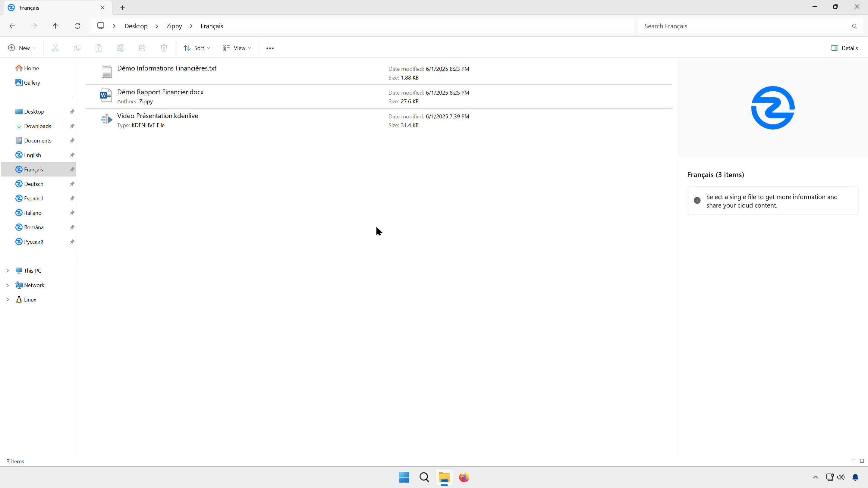Open the New item button
Viewport: 868px width, 488px height.
click(22, 48)
